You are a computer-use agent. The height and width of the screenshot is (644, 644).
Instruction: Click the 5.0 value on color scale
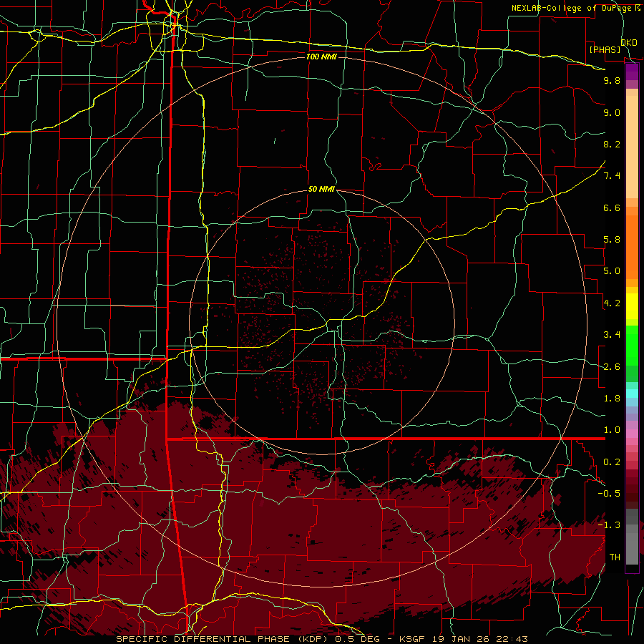612,271
